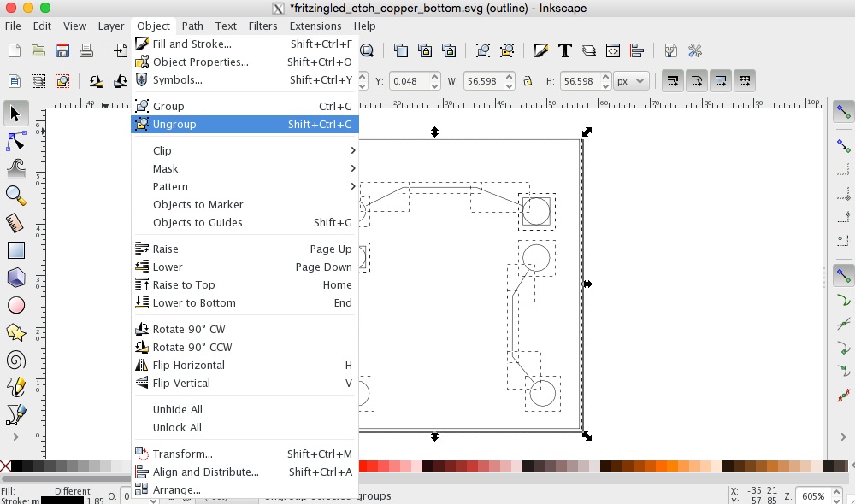
Task: Pick the Zoom magnifier tool
Action: pos(15,196)
